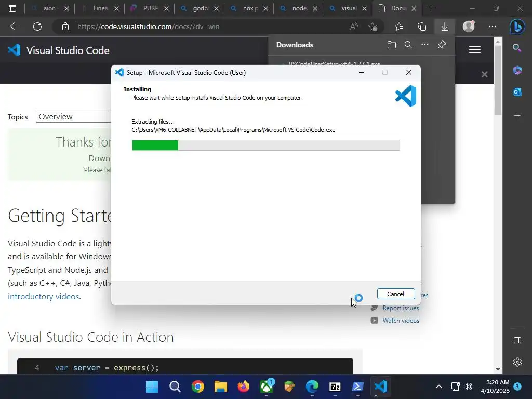532x399 pixels.
Task: Open the Bing chat sidebar button
Action: [x=517, y=26]
